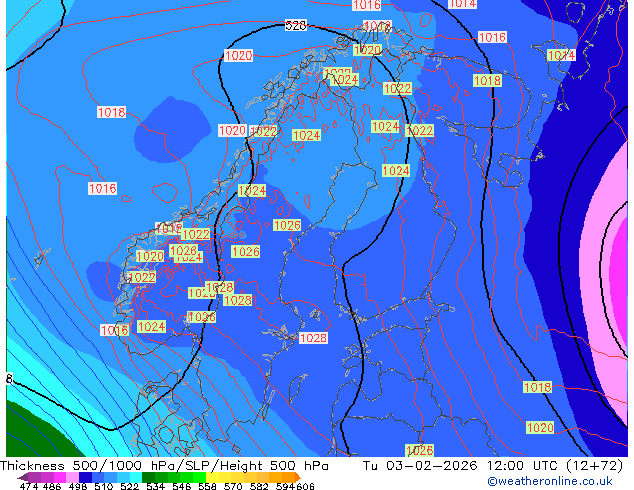Click the white 1020 label beside 1022
Screen dimensions: 634x490
click(232, 131)
